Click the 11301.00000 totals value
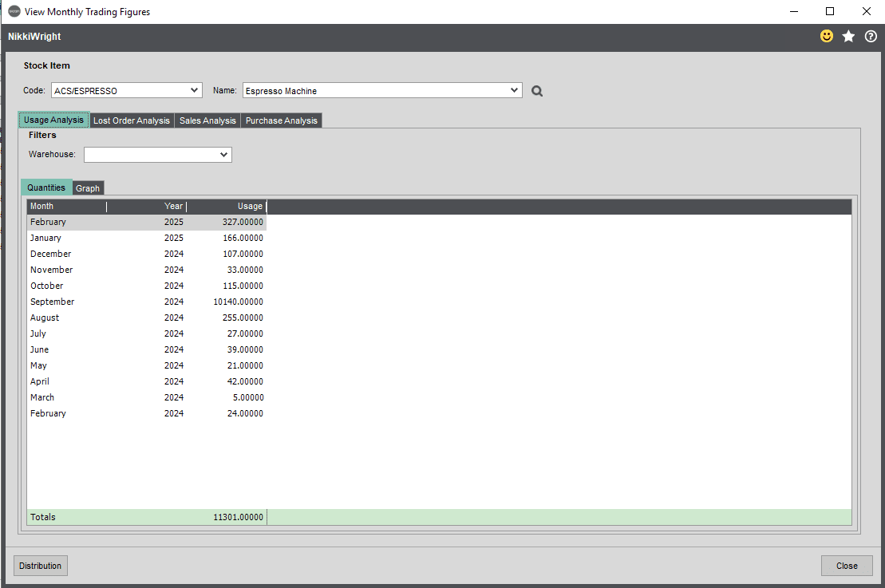Viewport: 885px width, 588px height. (x=238, y=517)
